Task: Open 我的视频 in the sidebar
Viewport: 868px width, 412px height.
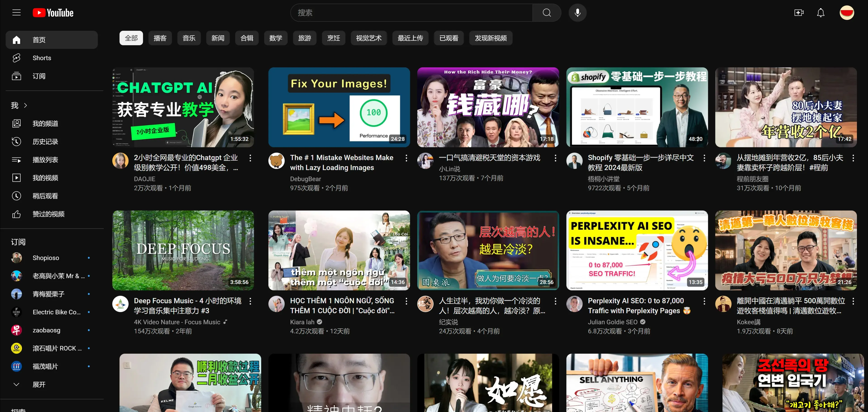Action: tap(52, 178)
